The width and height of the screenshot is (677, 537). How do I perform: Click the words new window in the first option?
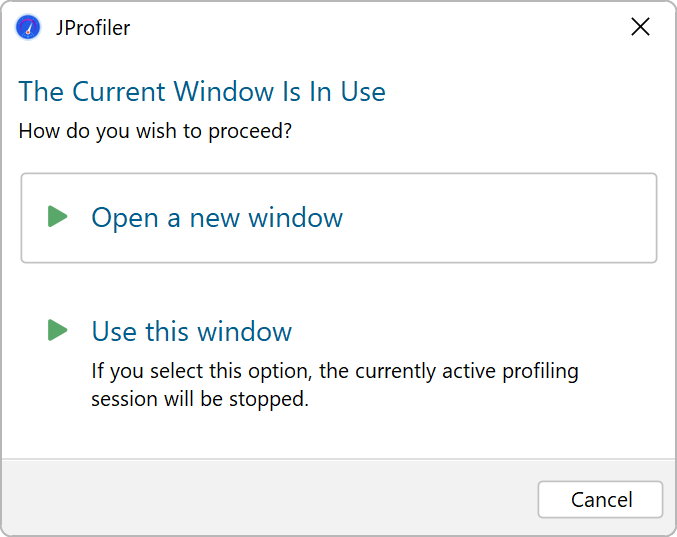(x=266, y=218)
